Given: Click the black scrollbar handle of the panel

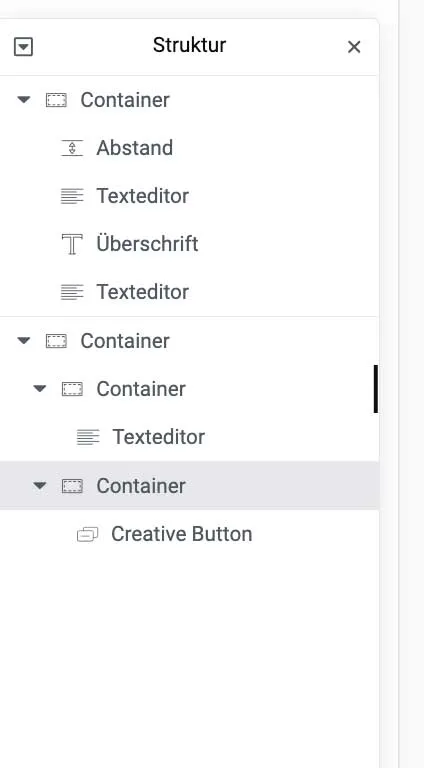Looking at the screenshot, I should (376, 389).
